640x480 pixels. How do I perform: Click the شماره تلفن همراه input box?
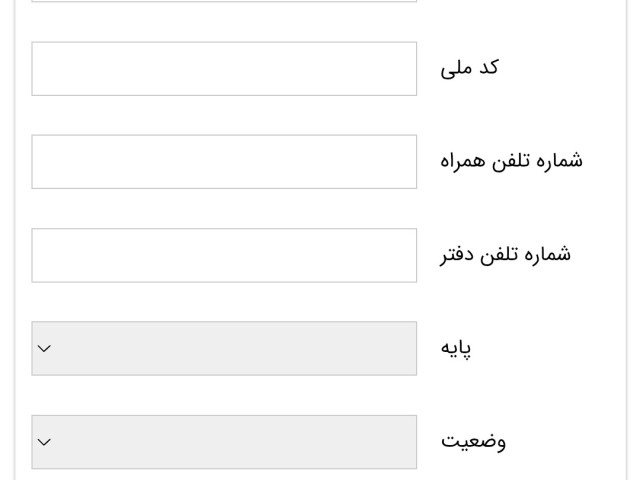click(224, 161)
